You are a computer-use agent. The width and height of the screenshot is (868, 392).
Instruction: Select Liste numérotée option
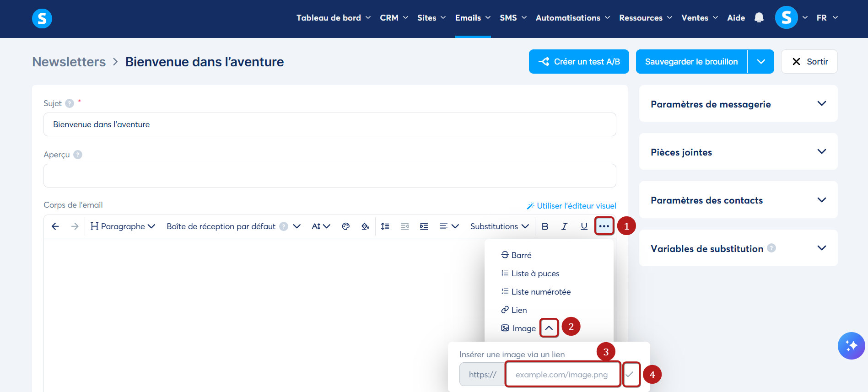point(536,292)
